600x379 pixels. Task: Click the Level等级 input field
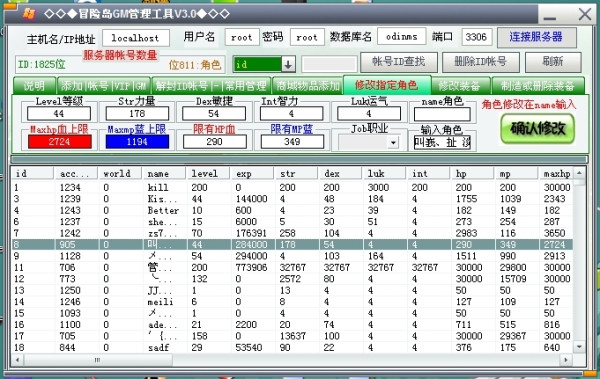coord(59,114)
